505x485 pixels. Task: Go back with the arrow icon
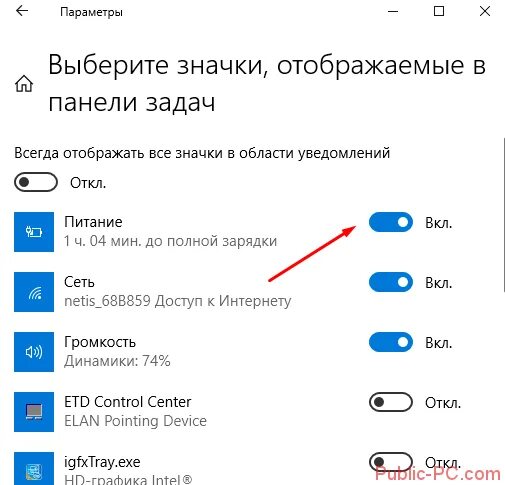[22, 11]
